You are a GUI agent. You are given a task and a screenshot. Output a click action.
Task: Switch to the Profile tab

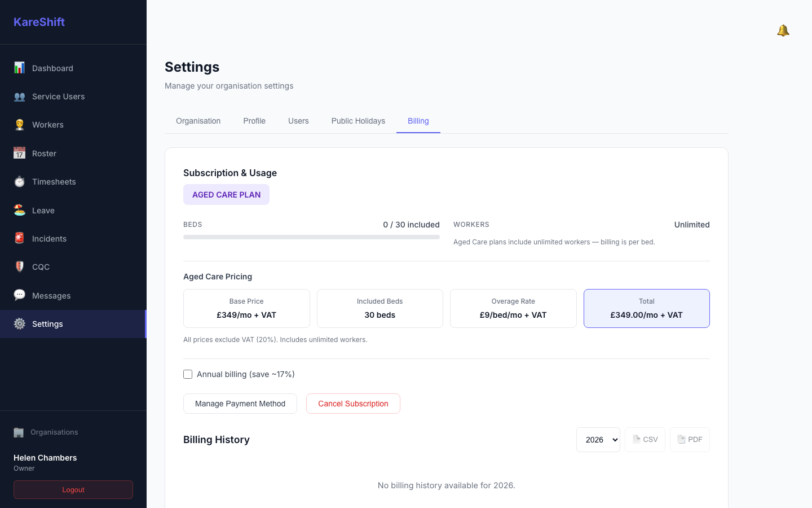point(254,121)
